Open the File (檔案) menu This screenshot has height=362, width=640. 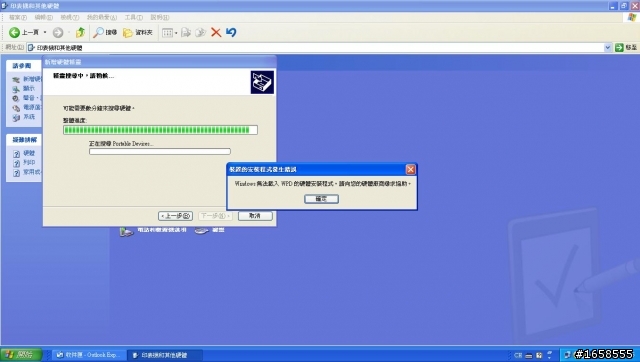click(x=18, y=18)
